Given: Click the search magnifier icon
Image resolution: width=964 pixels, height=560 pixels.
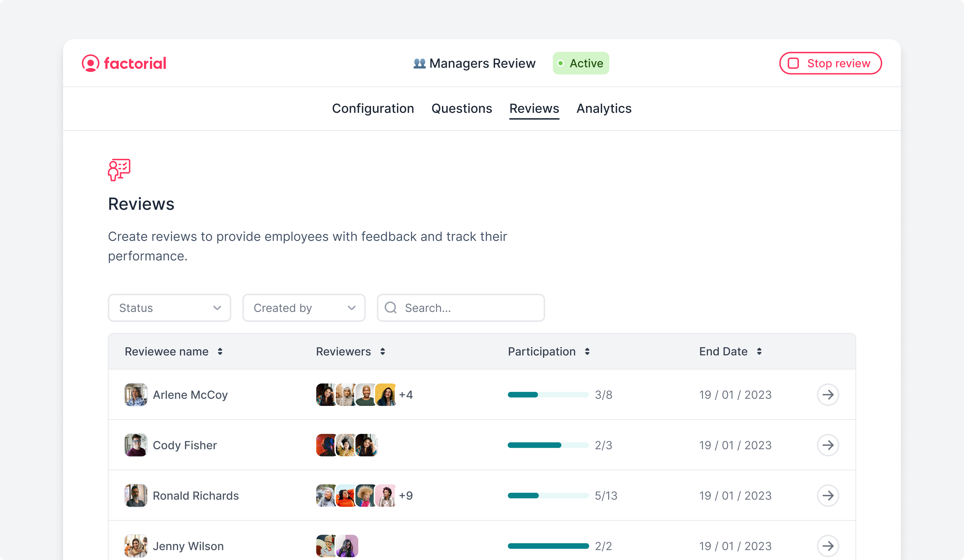Looking at the screenshot, I should [x=391, y=308].
